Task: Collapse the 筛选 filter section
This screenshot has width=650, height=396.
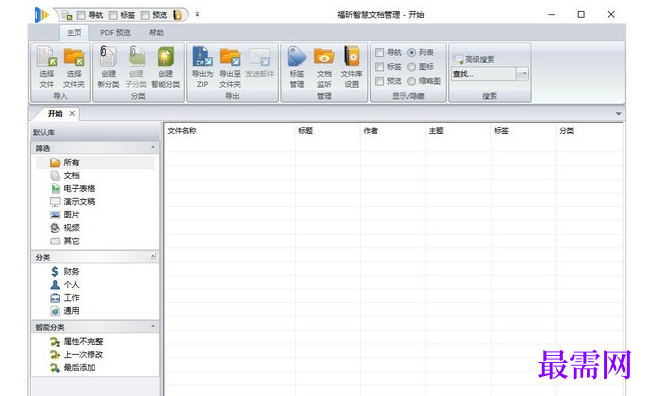Action: tap(153, 148)
